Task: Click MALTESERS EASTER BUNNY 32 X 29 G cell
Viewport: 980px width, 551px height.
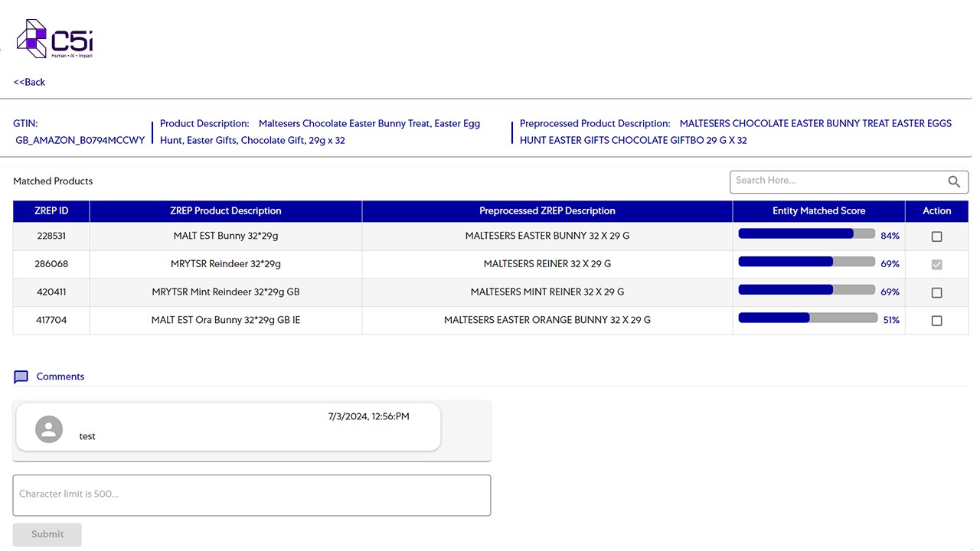Action: 547,236
